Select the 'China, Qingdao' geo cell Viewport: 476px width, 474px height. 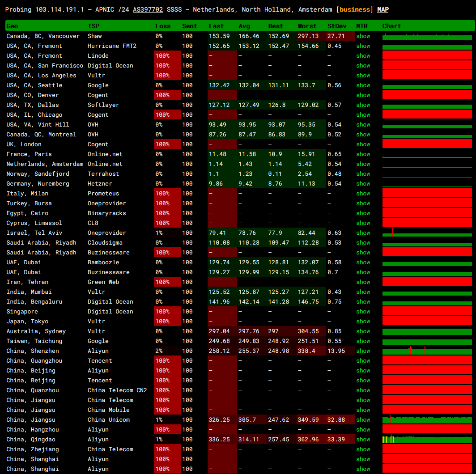31,440
